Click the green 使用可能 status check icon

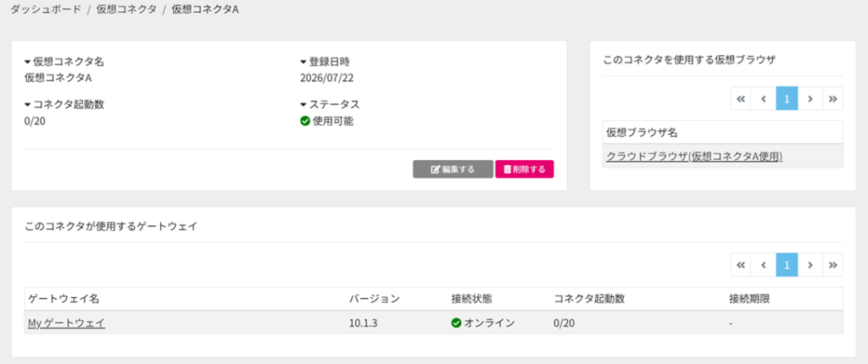point(305,121)
